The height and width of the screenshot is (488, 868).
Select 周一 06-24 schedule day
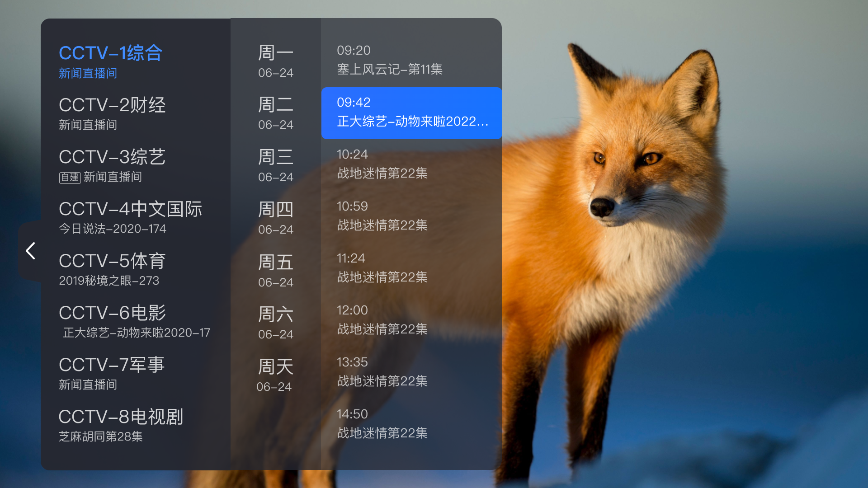pos(275,61)
